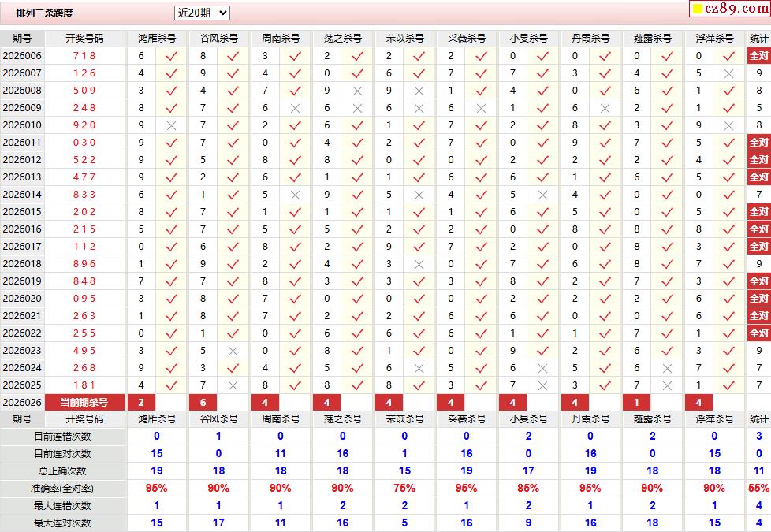Click cross mark for 浮萍杀号 in period 2026007
The image size is (771, 532).
728,73
